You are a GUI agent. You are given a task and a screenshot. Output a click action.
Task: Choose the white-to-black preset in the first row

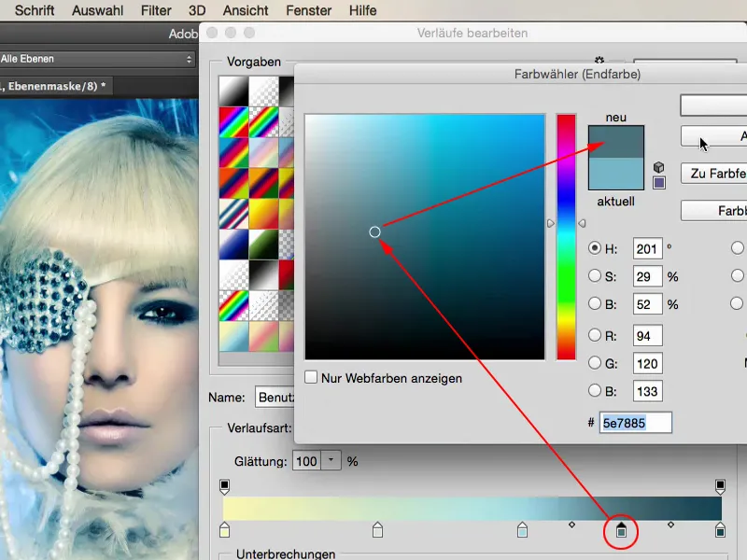[x=234, y=91]
